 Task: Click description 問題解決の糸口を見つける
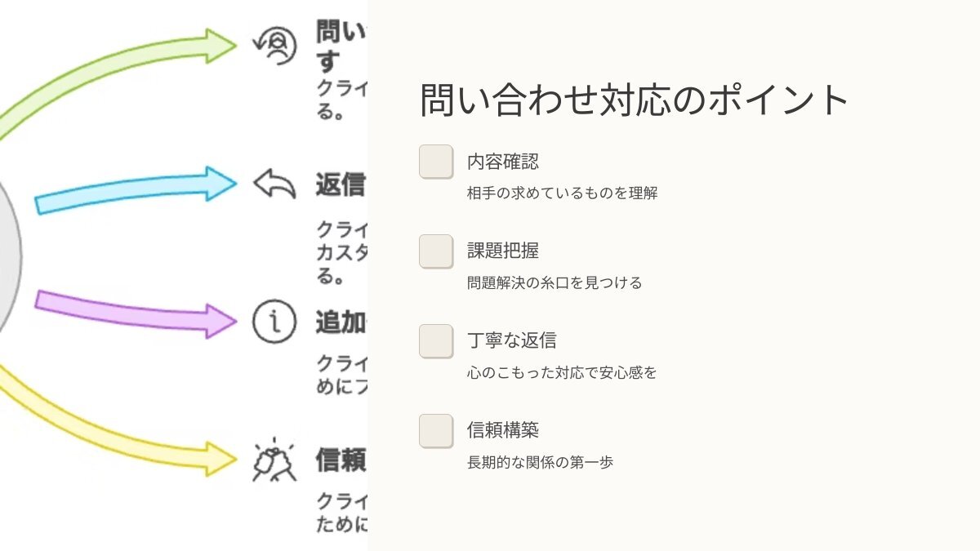[x=555, y=283]
